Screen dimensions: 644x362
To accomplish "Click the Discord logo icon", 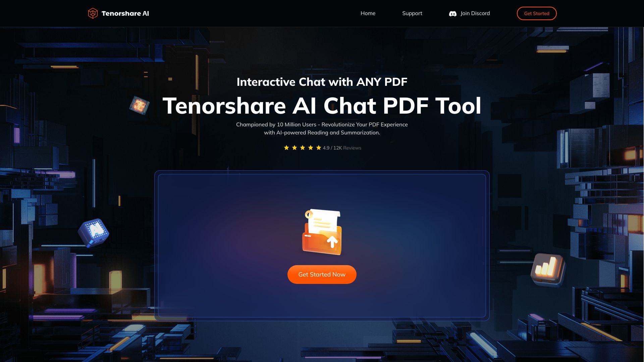I will pos(452,13).
